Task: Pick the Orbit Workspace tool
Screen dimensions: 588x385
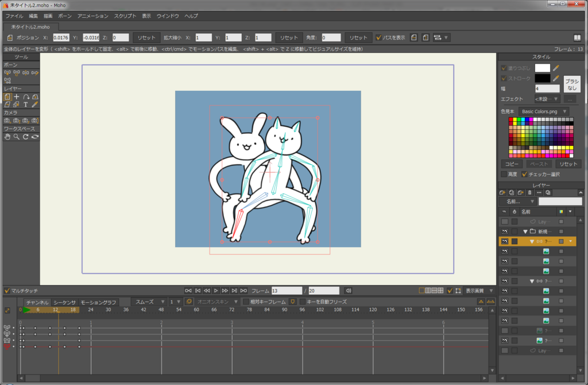Action: [x=35, y=137]
